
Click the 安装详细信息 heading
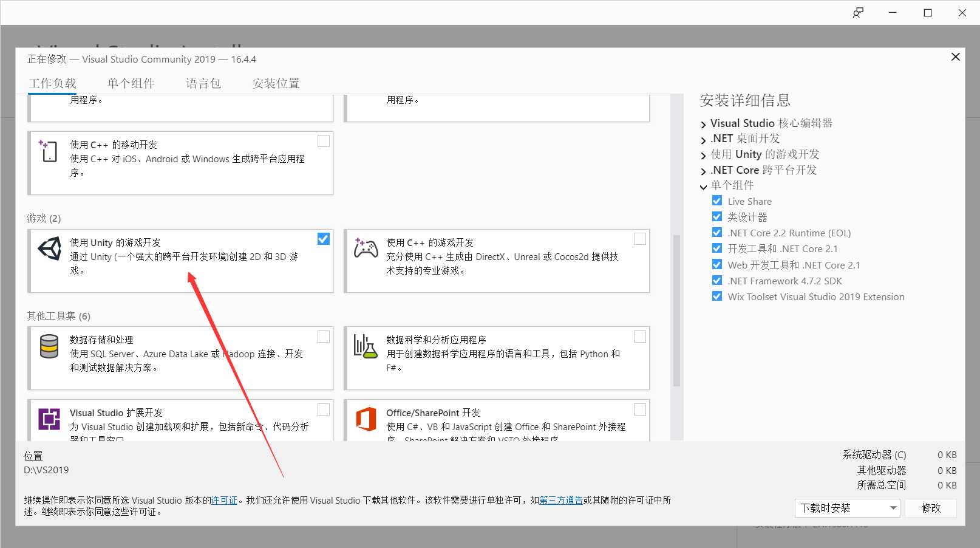pyautogui.click(x=745, y=100)
